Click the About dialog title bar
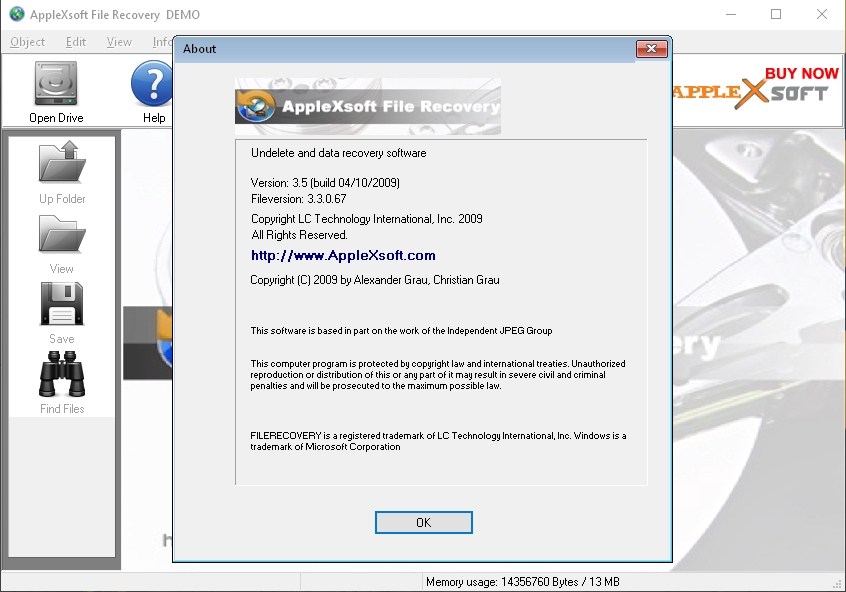This screenshot has width=846, height=592. 405,49
